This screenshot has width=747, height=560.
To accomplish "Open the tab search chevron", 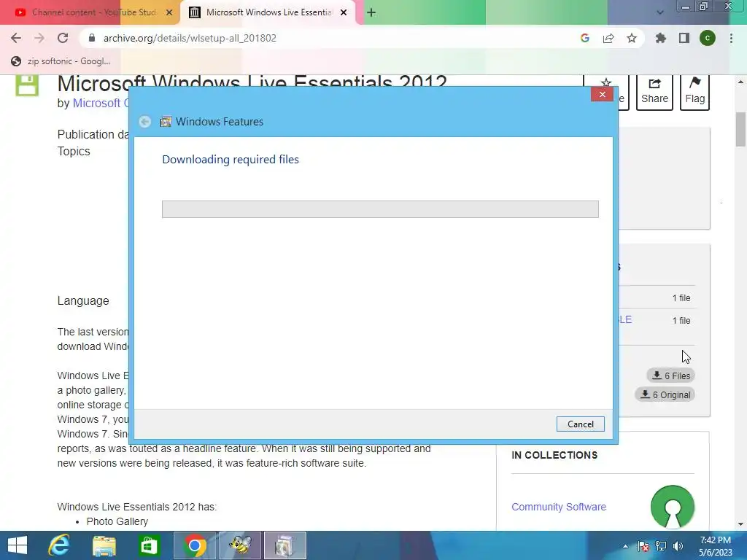I will coord(659,12).
